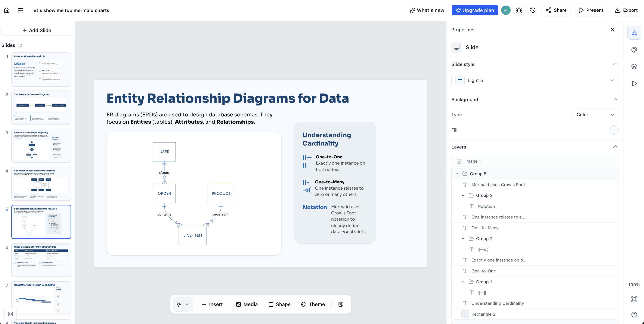The width and height of the screenshot is (644, 324).
Task: Click the Group 1 folder icon
Action: point(471,282)
